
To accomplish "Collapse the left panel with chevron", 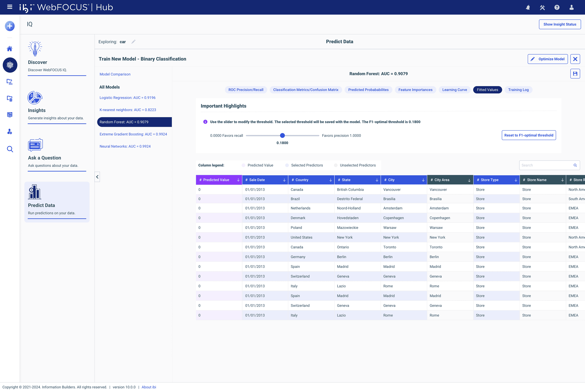I will pos(97,177).
